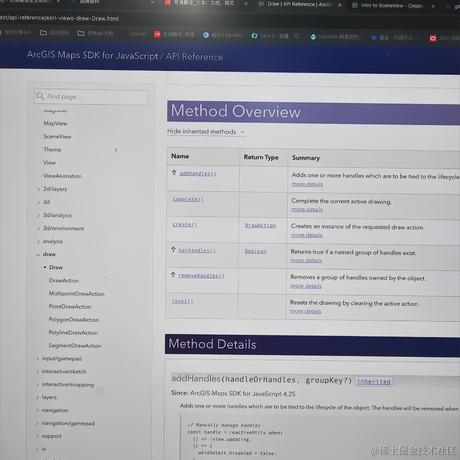Image resolution: width=460 pixels, height=460 pixels.
Task: Expand the layers tree node
Action: [37, 397]
